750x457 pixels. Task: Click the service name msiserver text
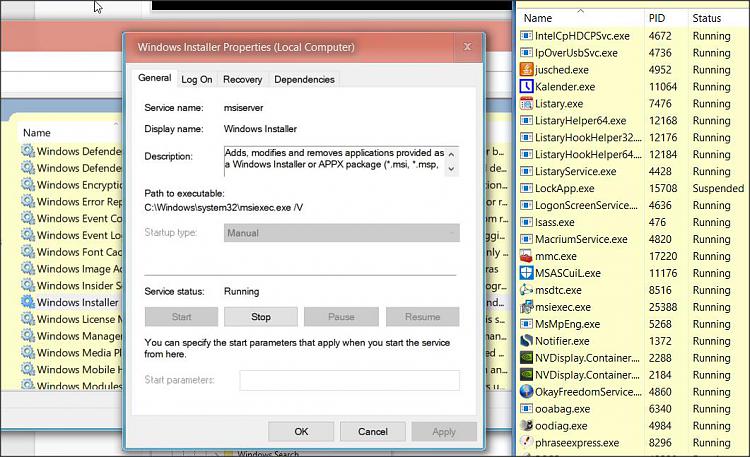pyautogui.click(x=243, y=108)
